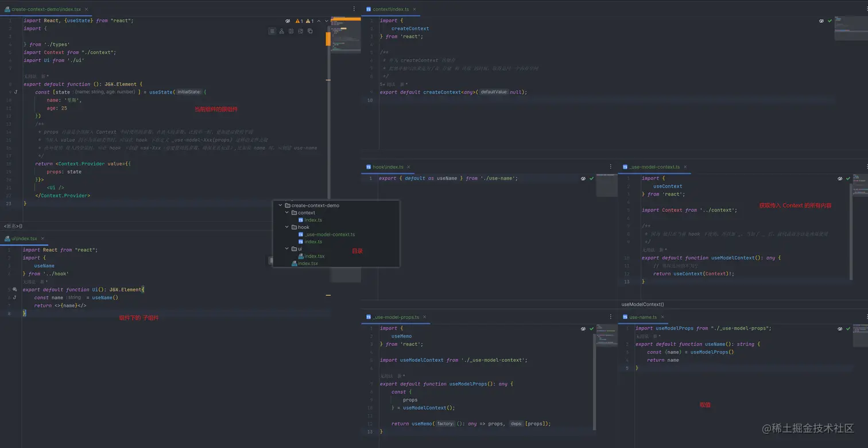Toggle the eye icon in context\index.ts editor
The image size is (868, 448).
[821, 21]
